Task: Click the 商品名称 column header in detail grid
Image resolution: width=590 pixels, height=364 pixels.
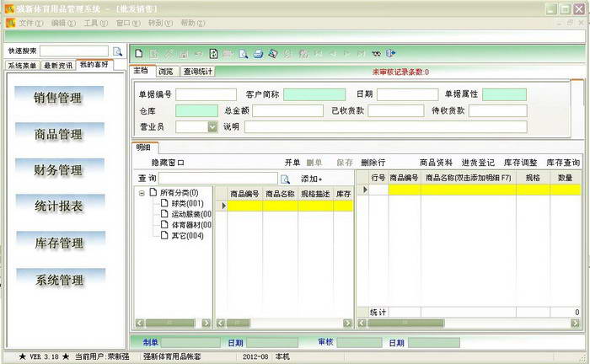Action: (x=469, y=178)
